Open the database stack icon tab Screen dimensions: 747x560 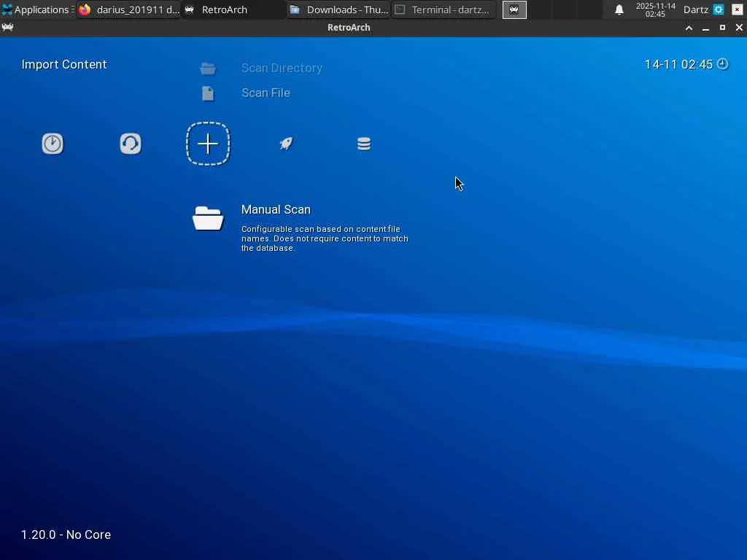tap(363, 144)
